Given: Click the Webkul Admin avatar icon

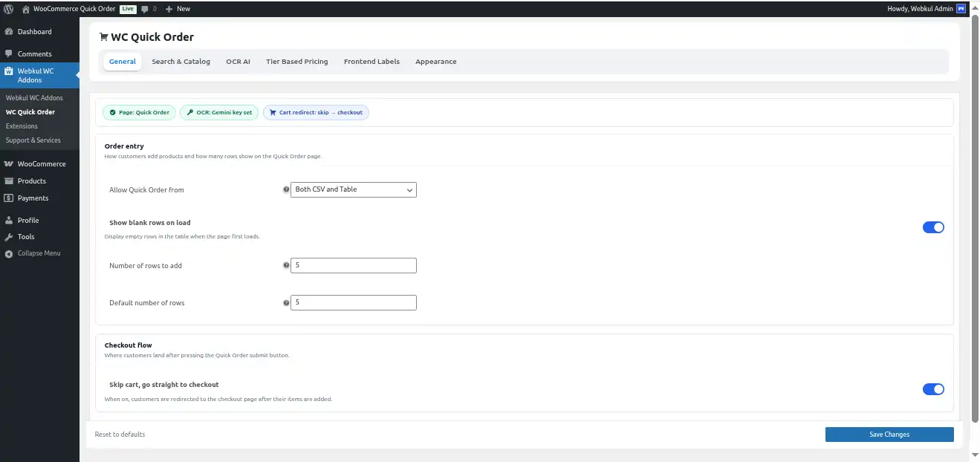Looking at the screenshot, I should pos(961,8).
